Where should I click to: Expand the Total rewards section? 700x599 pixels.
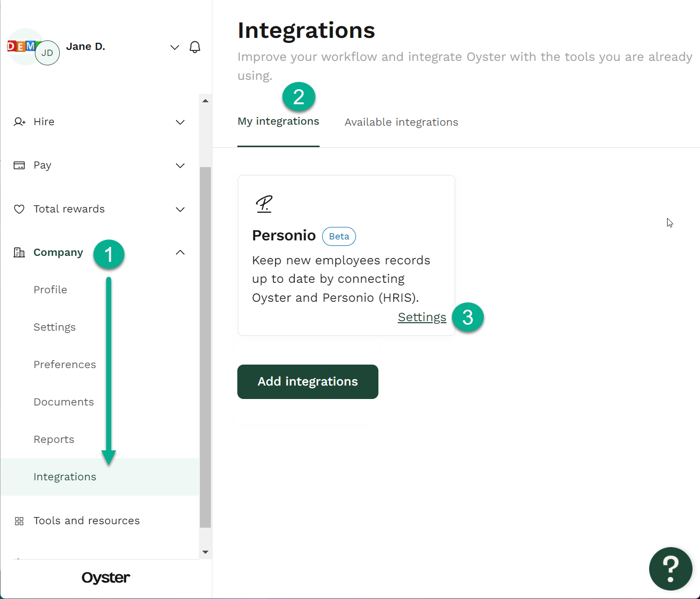pyautogui.click(x=180, y=209)
